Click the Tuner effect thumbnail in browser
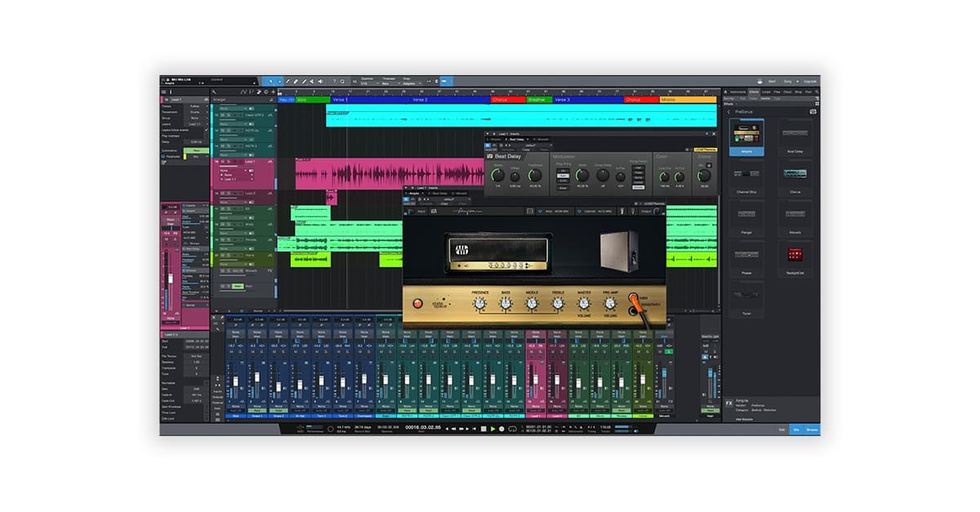 [747, 296]
